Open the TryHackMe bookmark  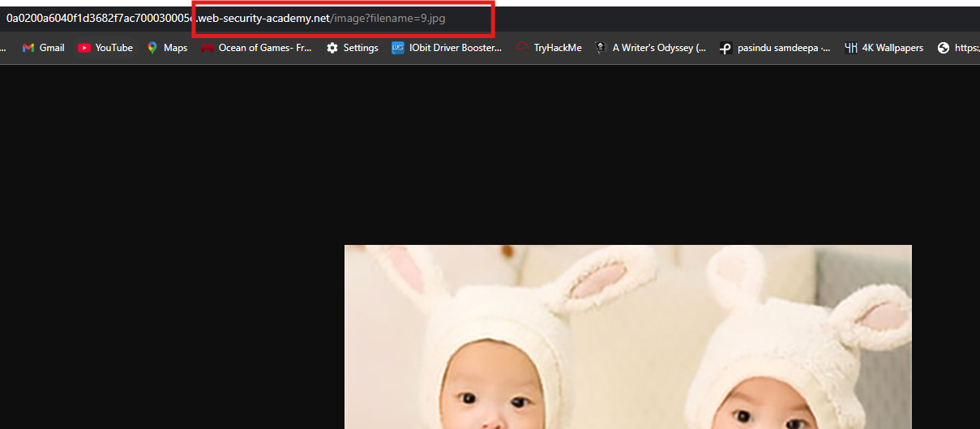[550, 48]
